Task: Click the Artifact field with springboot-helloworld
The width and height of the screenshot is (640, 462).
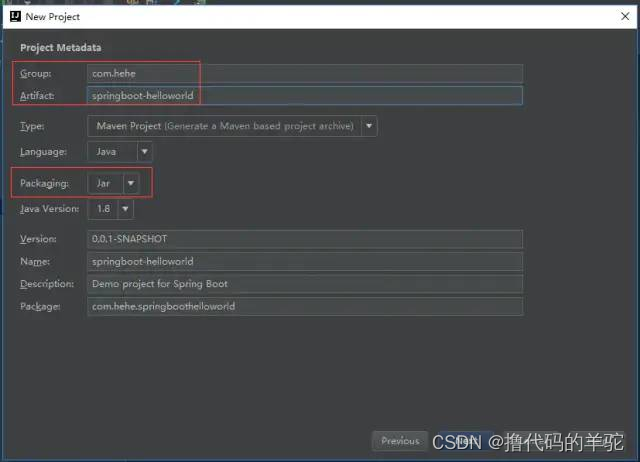Action: coord(304,96)
